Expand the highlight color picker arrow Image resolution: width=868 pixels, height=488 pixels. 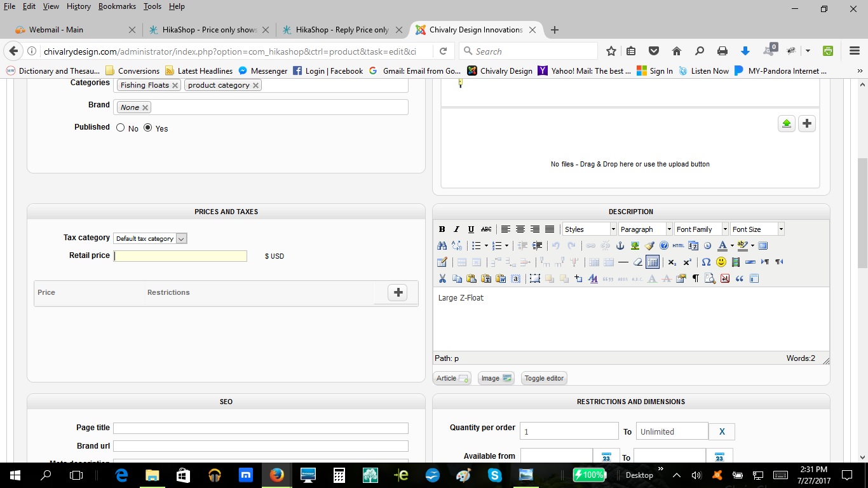(x=752, y=246)
